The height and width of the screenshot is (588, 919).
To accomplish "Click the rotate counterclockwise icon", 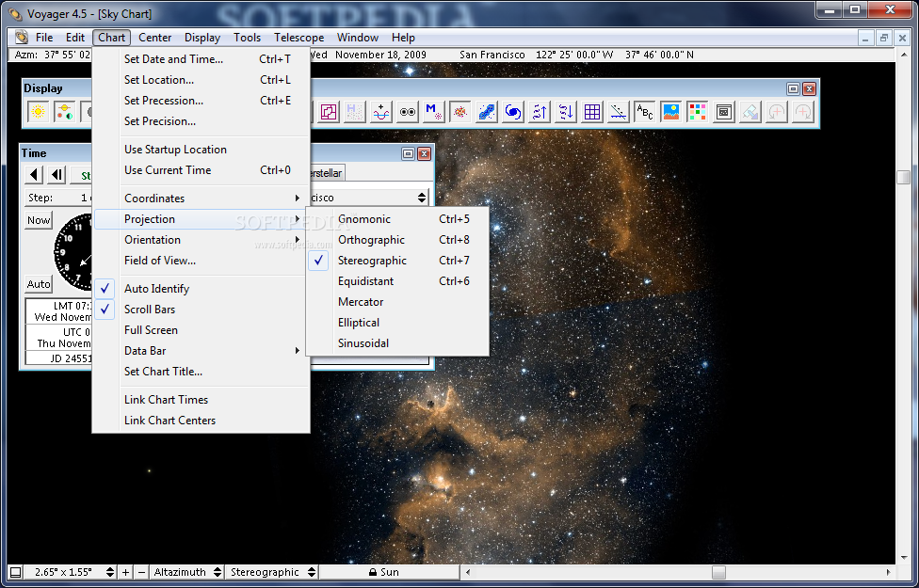I will pyautogui.click(x=777, y=111).
